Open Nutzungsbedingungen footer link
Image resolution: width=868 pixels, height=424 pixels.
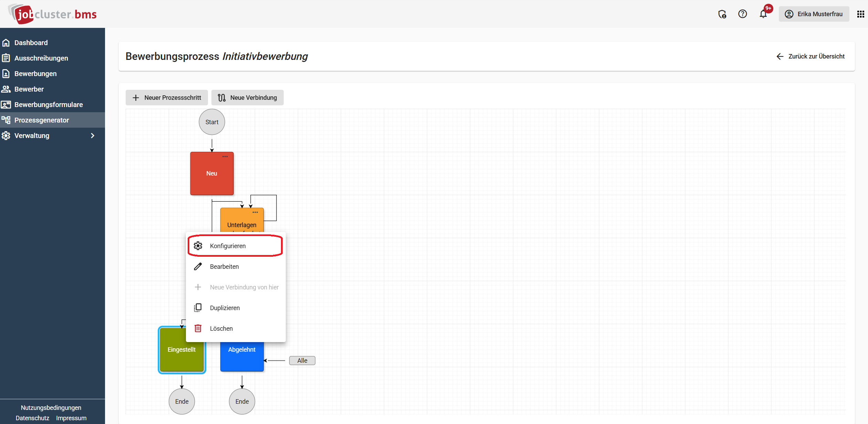click(x=51, y=408)
